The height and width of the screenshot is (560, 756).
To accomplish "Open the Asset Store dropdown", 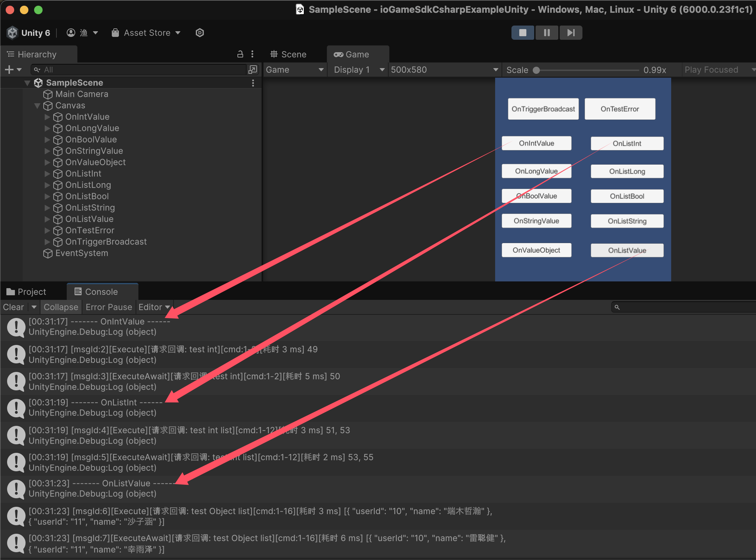I will pyautogui.click(x=146, y=33).
